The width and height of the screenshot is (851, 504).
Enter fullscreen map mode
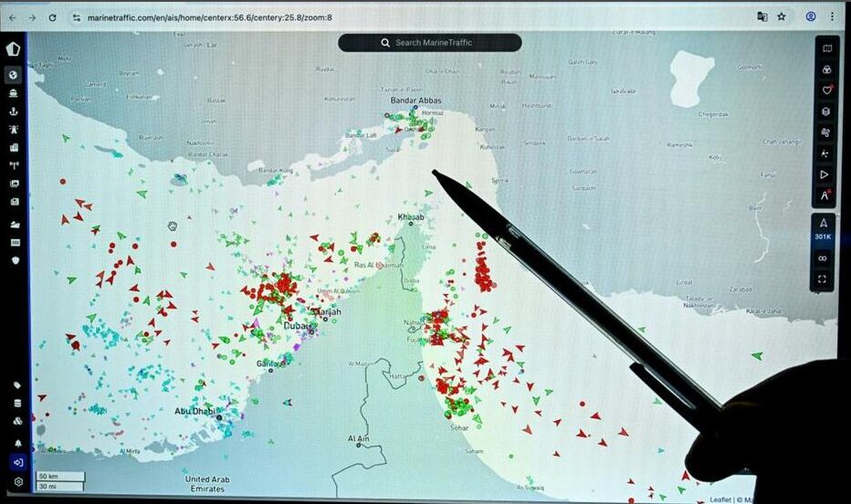pos(823,279)
